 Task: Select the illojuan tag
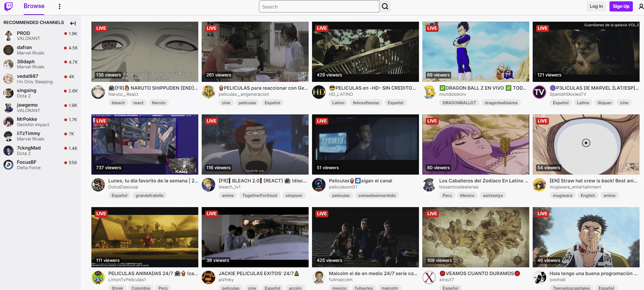click(604, 103)
